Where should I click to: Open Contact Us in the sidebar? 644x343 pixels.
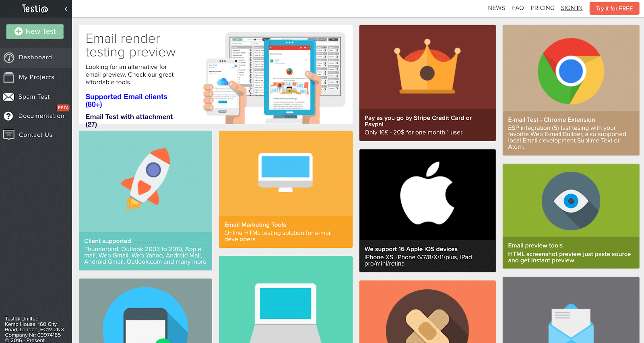[x=36, y=135]
